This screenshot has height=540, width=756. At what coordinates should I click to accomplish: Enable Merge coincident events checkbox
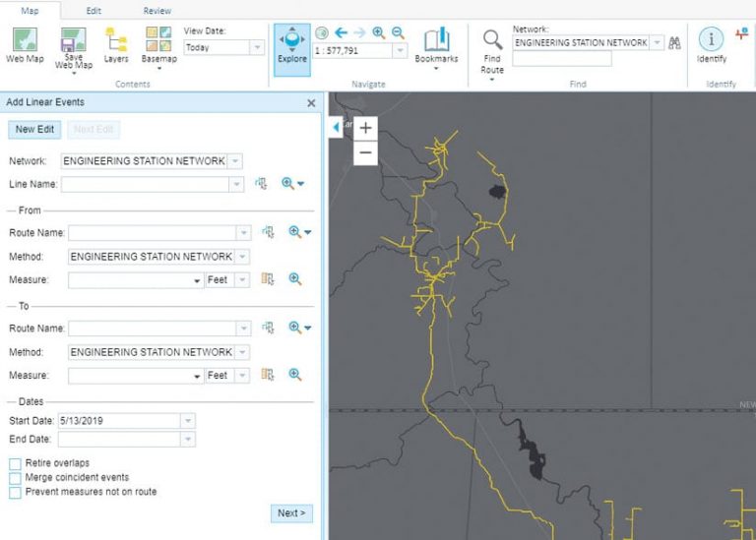16,478
